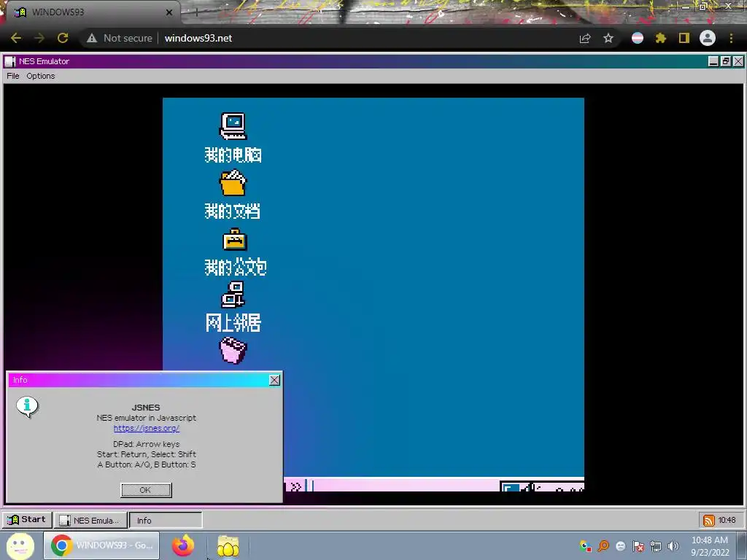Click the yellow briefcase icon in emulator

(234, 239)
